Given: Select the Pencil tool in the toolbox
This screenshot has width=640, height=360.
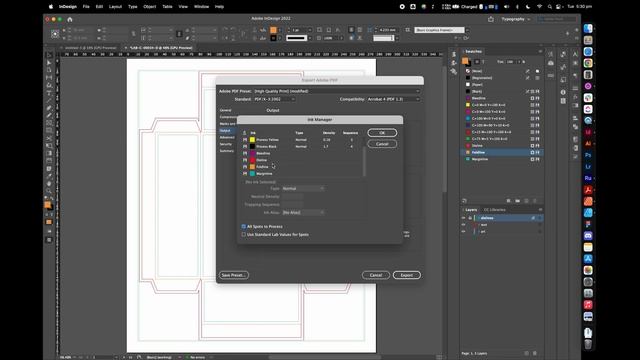Looking at the screenshot, I should click(x=49, y=115).
